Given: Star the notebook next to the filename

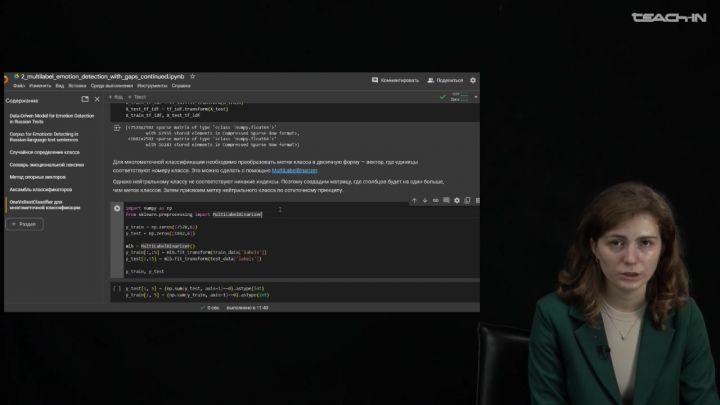Looking at the screenshot, I should [x=192, y=77].
